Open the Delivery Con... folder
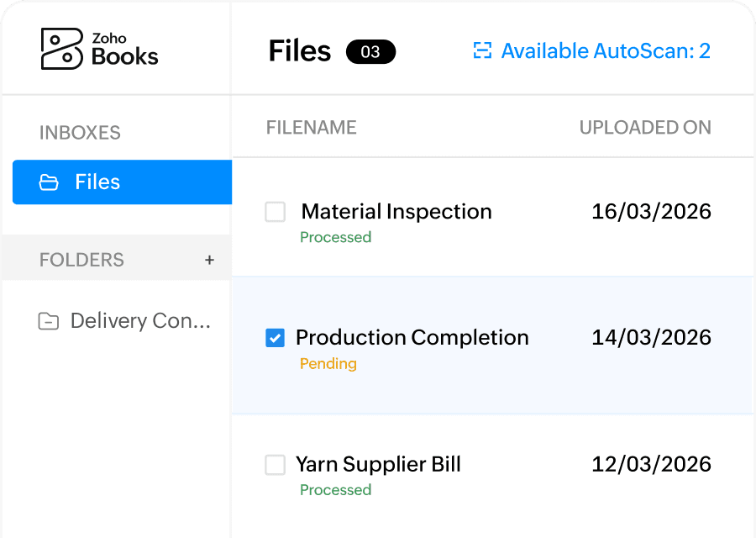The height and width of the screenshot is (538, 756). pos(124,321)
